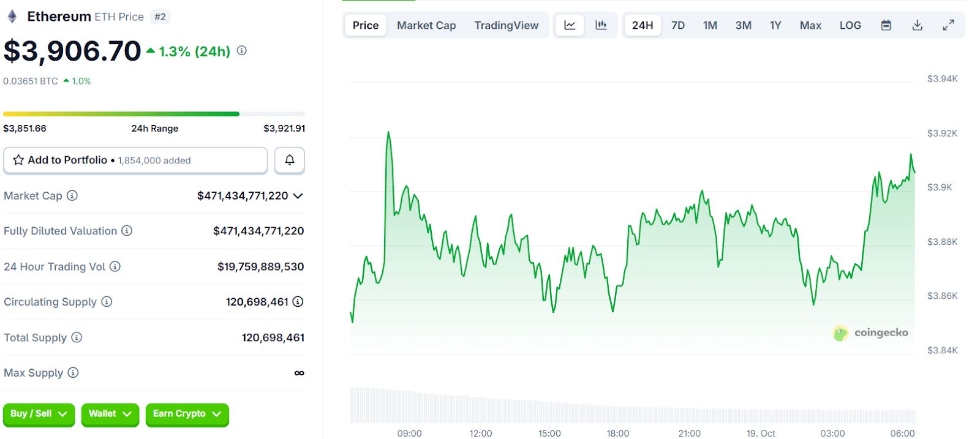Click info icon beside 24h percentage
The image size is (980, 439).
pos(242,51)
